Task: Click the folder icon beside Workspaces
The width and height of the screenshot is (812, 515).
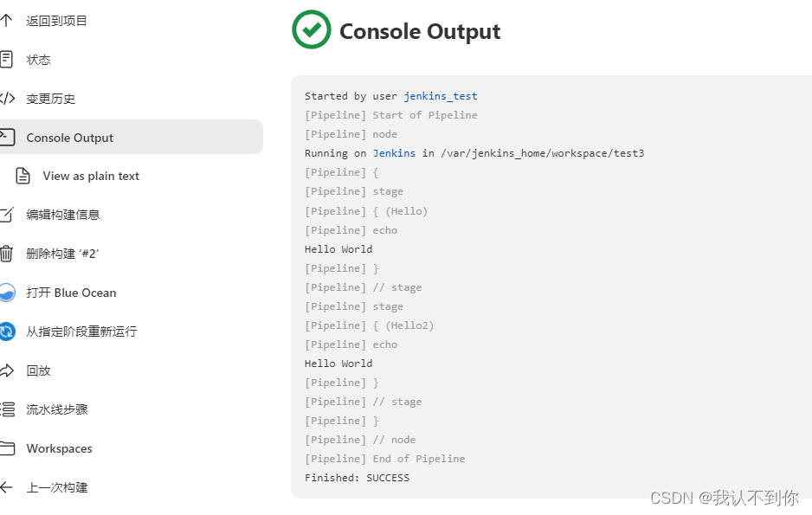Action: coord(6,448)
